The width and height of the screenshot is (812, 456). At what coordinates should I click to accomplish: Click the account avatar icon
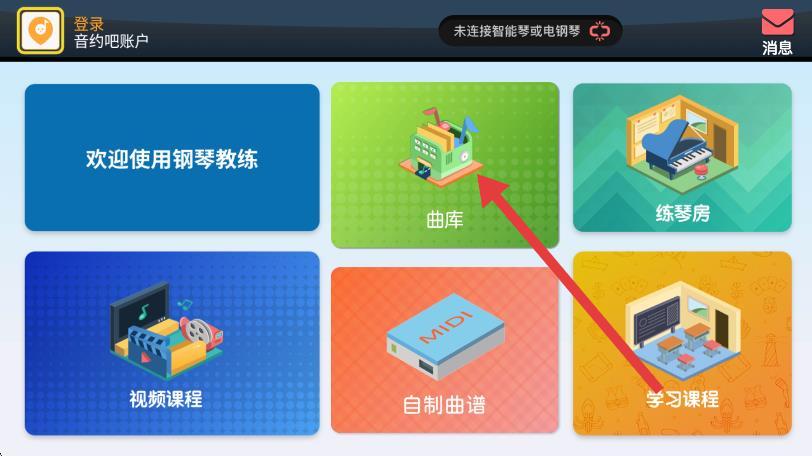coord(40,31)
